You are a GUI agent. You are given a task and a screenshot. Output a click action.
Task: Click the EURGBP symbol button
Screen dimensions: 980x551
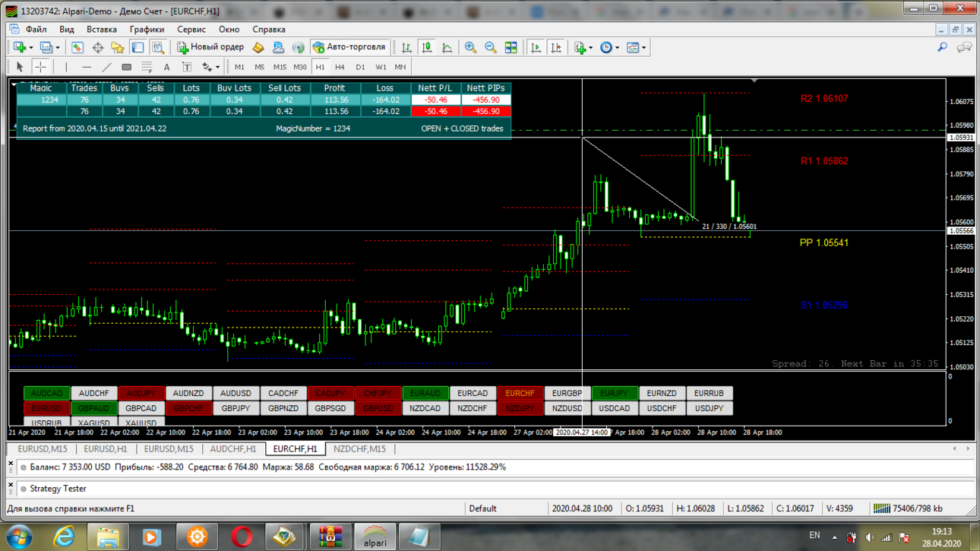pyautogui.click(x=567, y=394)
